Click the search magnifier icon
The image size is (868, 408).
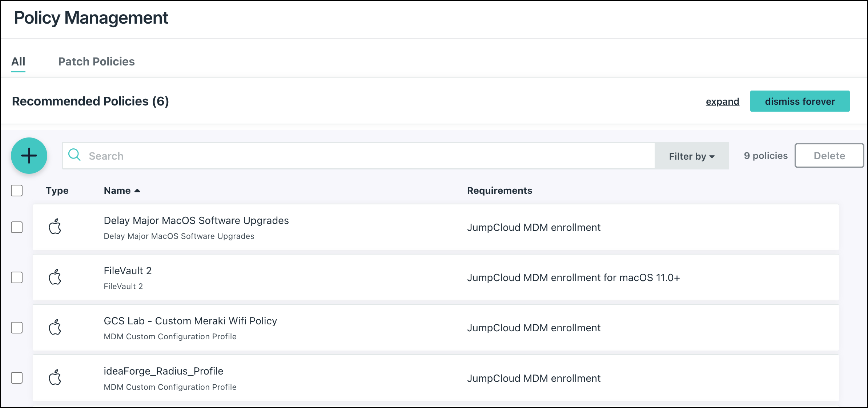75,155
